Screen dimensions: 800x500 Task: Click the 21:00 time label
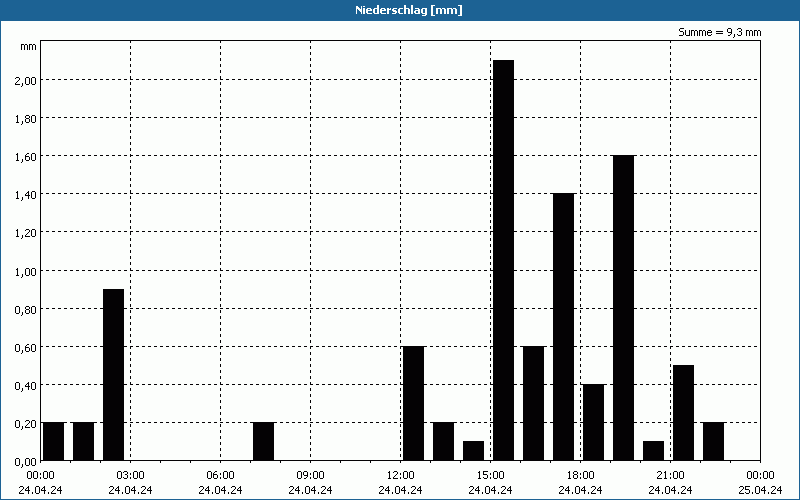pyautogui.click(x=670, y=476)
